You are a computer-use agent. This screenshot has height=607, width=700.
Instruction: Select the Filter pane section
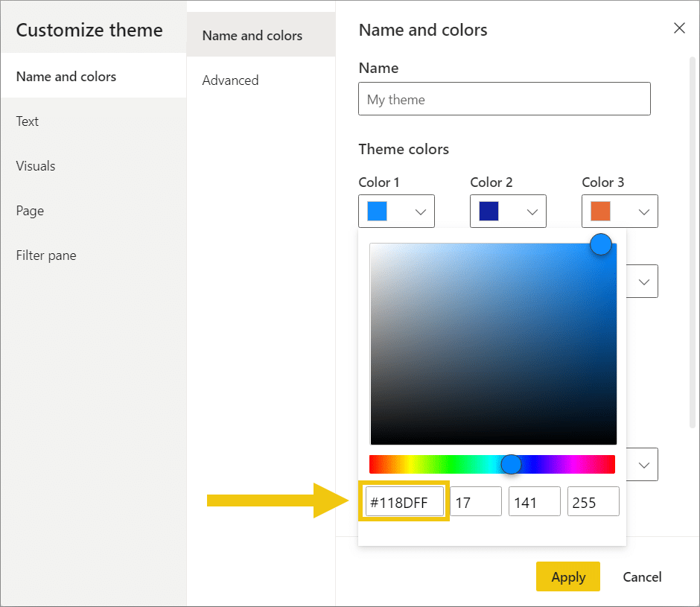[46, 255]
